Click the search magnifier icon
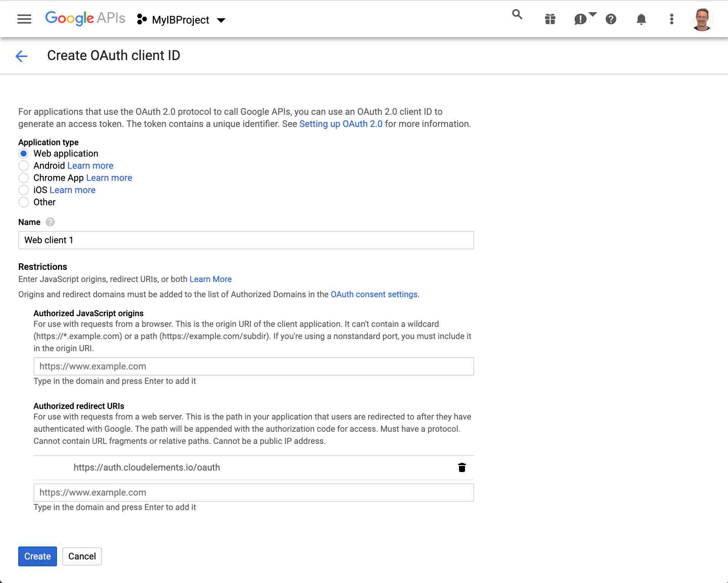The width and height of the screenshot is (728, 583). tap(517, 15)
